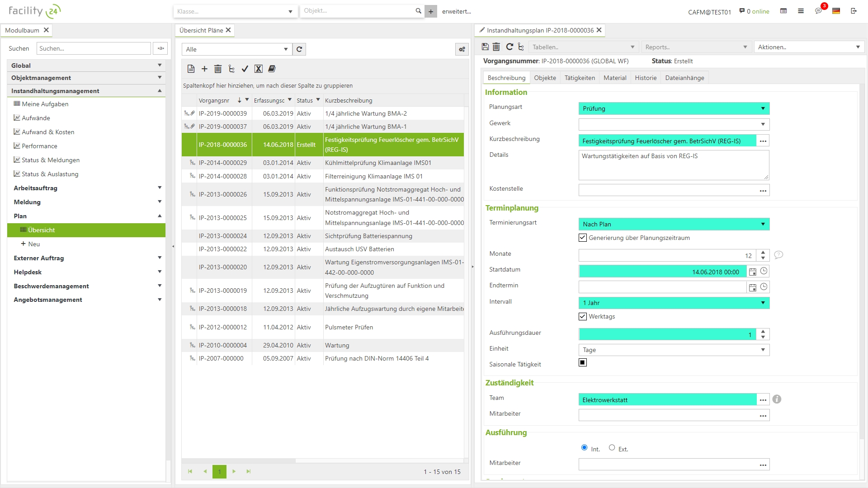Click the erweitert... search link
Screen dimensions: 868x488
coord(456,11)
